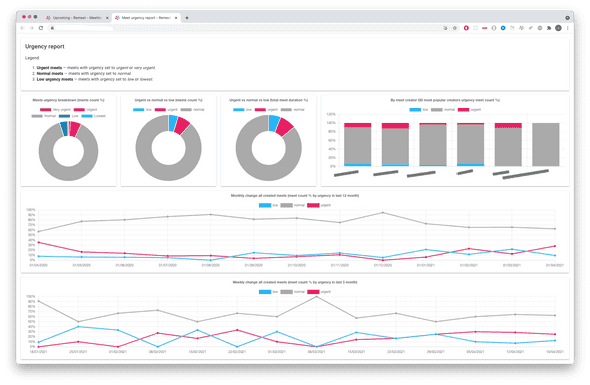Toggle Normal series in breakdown donut legend
This screenshot has height=385, width=590.
[x=44, y=116]
